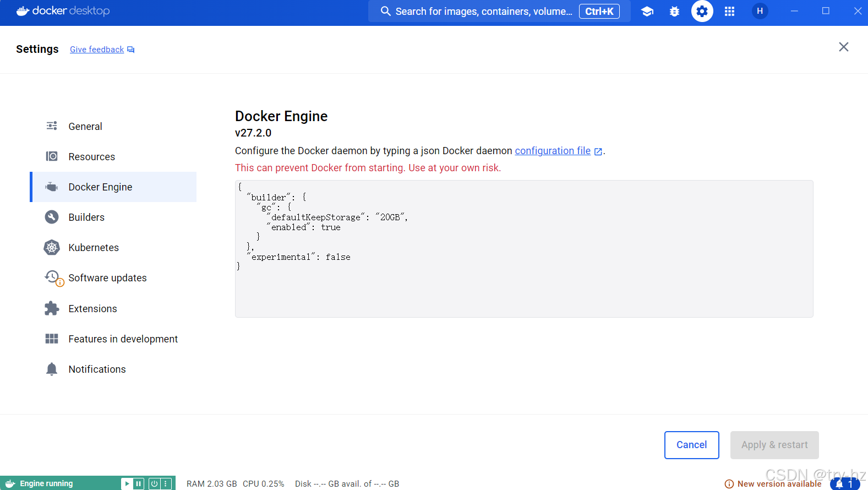Close the Settings panel with the X

click(843, 47)
